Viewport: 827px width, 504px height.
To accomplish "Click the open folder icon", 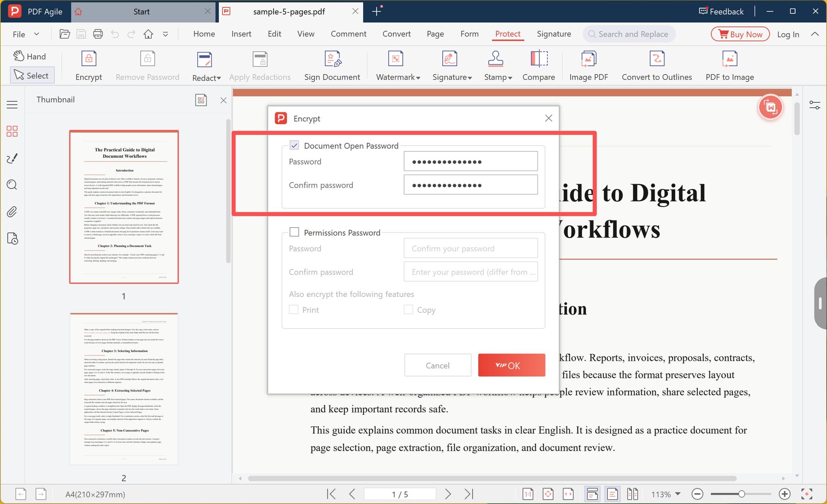I will 65,34.
